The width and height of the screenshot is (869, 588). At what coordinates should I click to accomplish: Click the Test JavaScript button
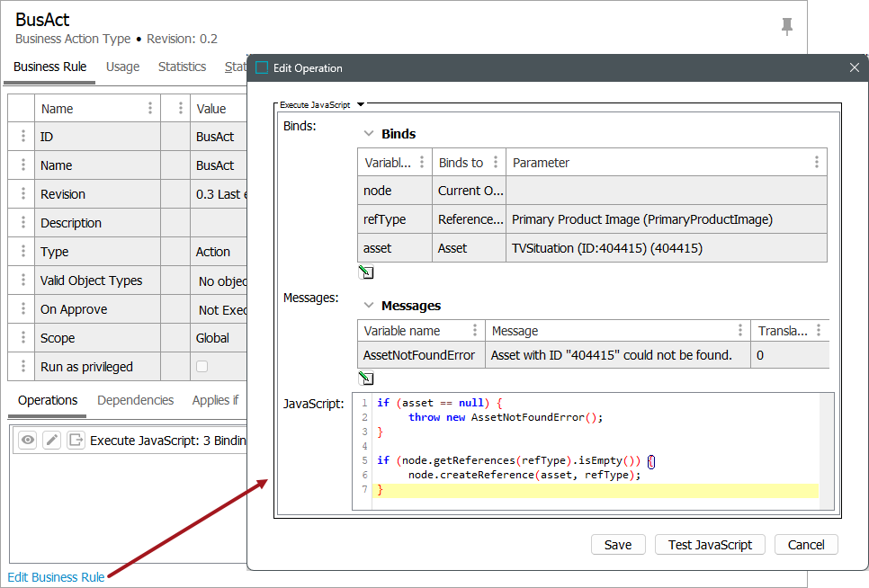710,545
